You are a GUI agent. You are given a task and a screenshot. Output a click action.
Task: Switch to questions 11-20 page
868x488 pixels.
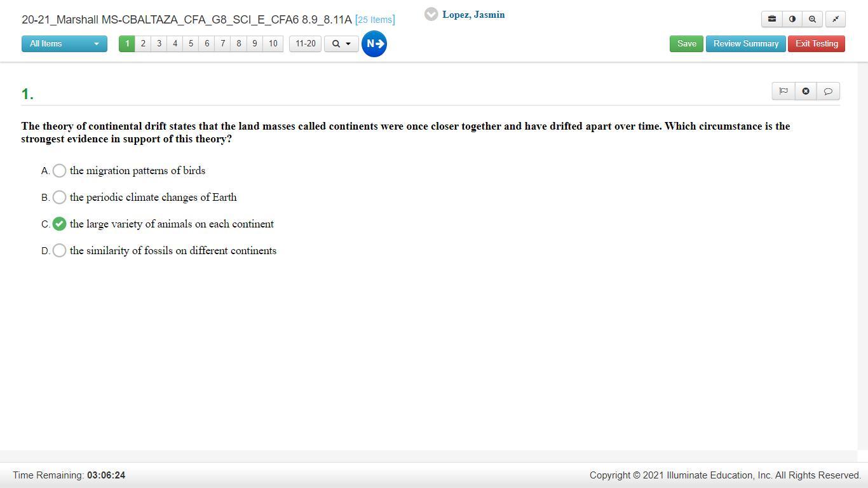point(306,44)
